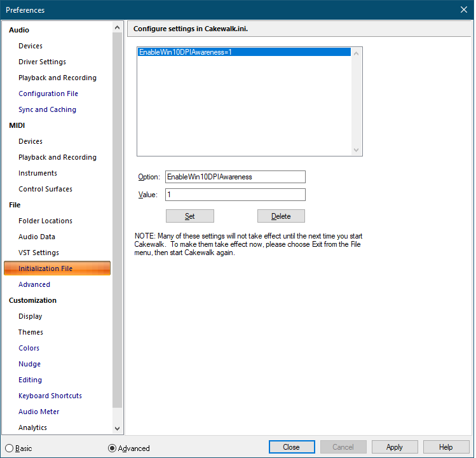The image size is (476, 458).
Task: Open Instruments page
Action: 37,173
